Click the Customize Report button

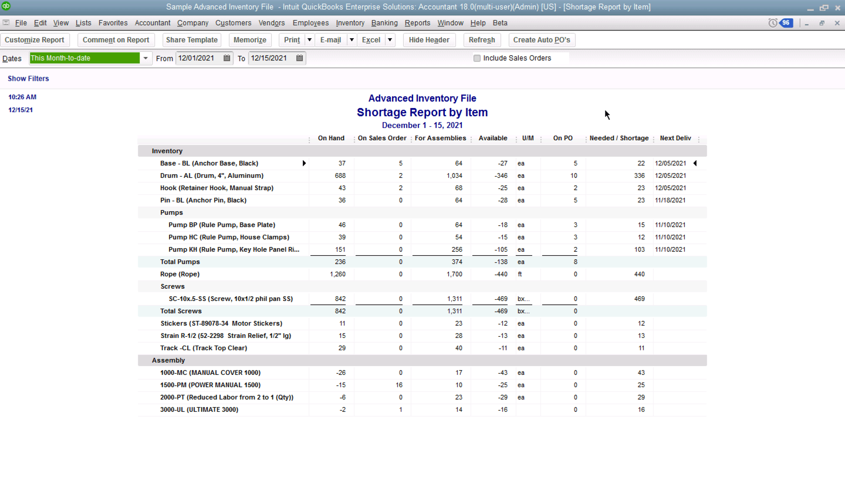click(35, 40)
